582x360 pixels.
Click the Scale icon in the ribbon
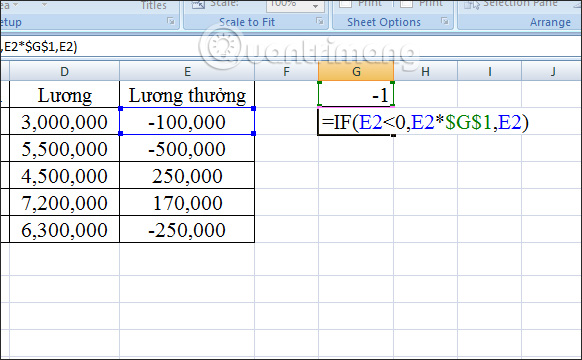tap(199, 4)
